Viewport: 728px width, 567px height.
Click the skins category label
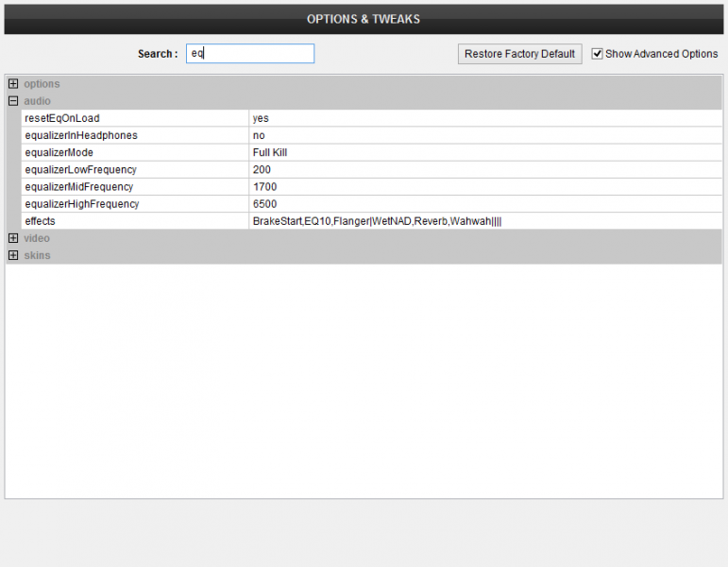coord(37,255)
